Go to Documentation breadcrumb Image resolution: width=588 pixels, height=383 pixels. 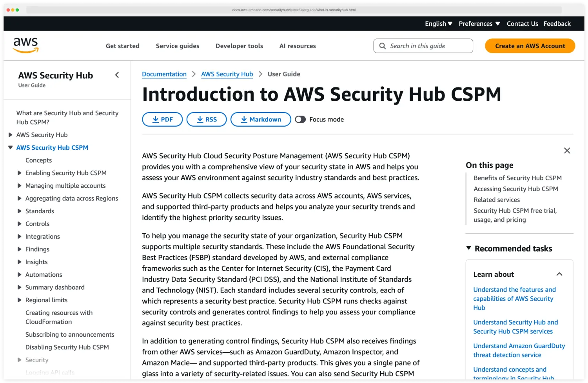(164, 74)
